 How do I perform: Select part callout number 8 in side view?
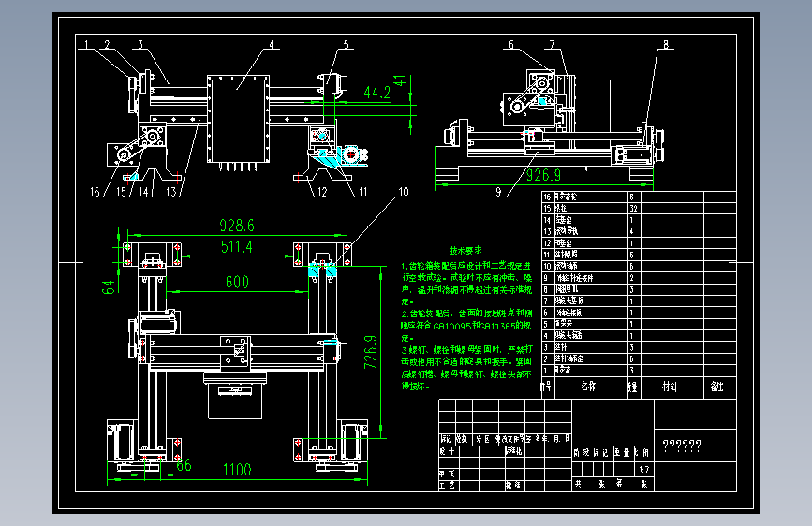(x=666, y=45)
